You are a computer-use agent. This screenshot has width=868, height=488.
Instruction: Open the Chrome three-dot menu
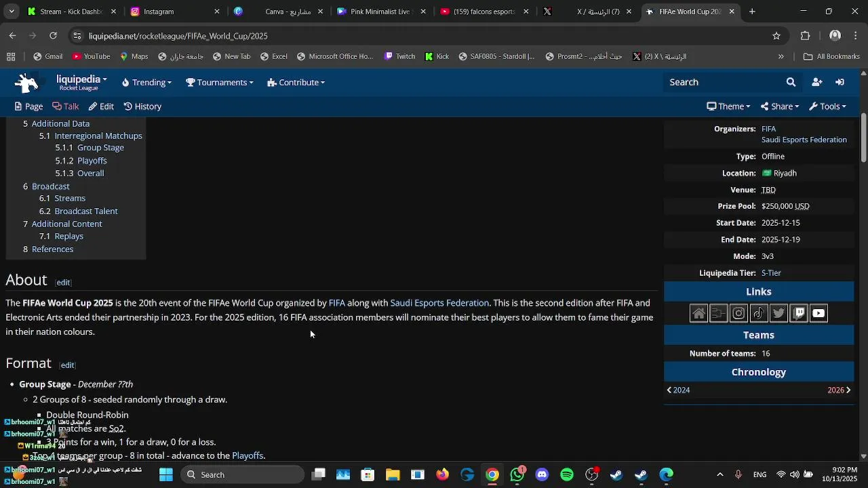(x=855, y=36)
